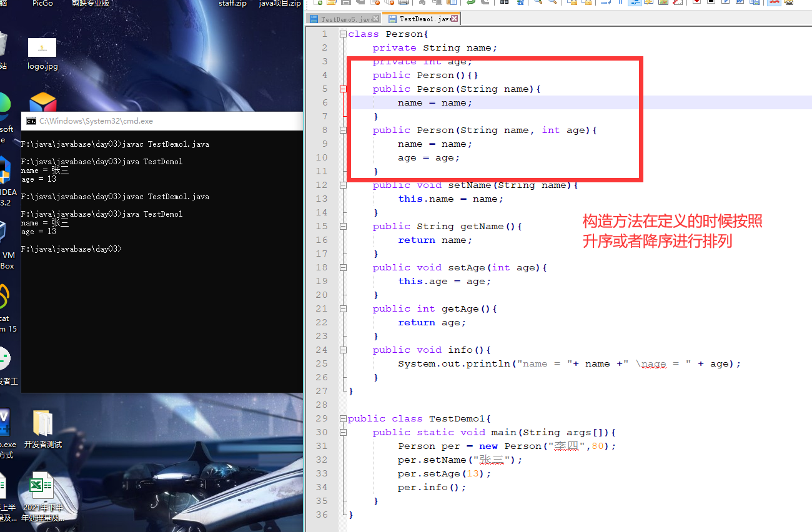Close the TestDemo5.java tab
812x532 pixels.
pos(375,19)
